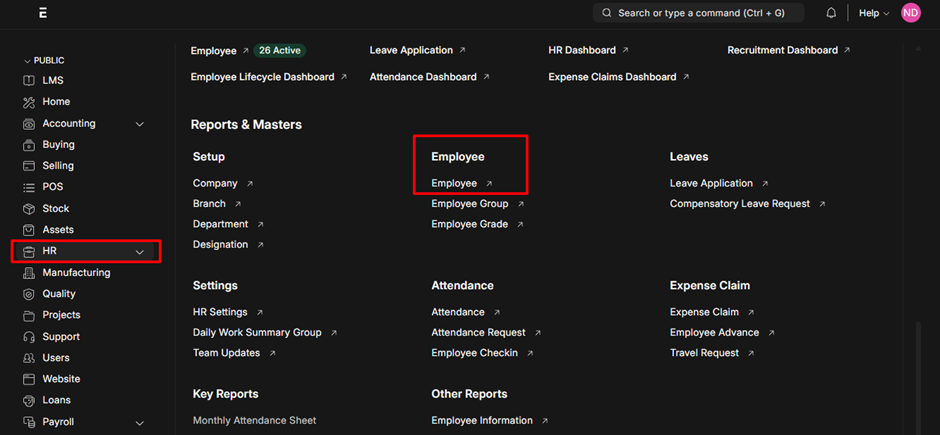Image resolution: width=940 pixels, height=435 pixels.
Task: Open Support module in sidebar
Action: (x=61, y=337)
